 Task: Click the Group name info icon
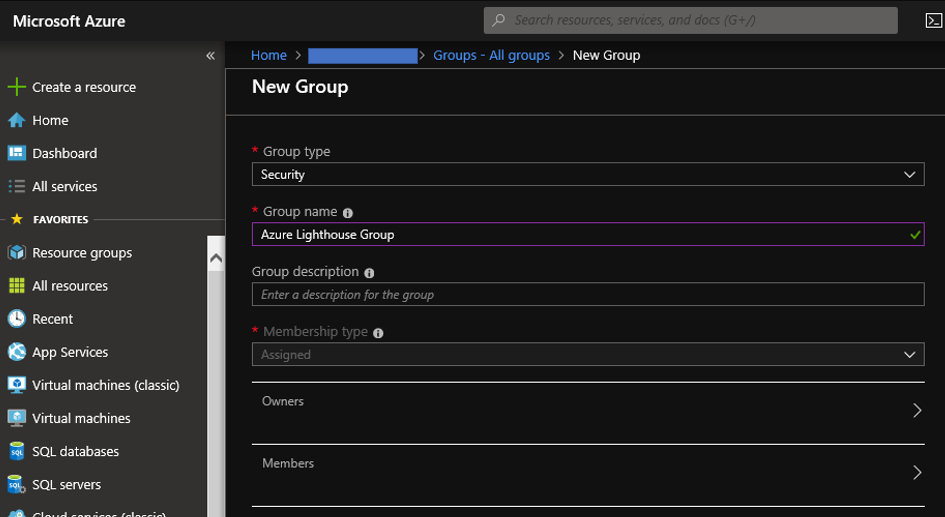pyautogui.click(x=348, y=213)
